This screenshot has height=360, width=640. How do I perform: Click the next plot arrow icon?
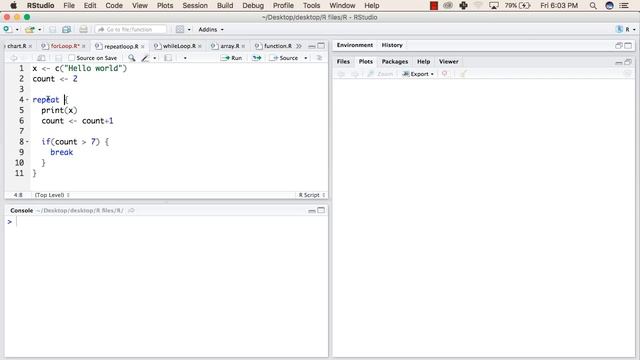coord(355,74)
